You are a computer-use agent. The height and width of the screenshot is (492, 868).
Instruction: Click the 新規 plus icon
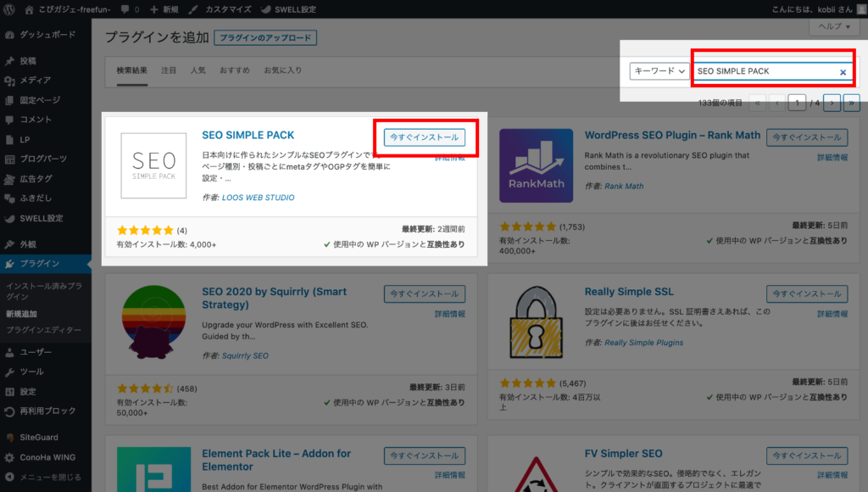pos(154,9)
